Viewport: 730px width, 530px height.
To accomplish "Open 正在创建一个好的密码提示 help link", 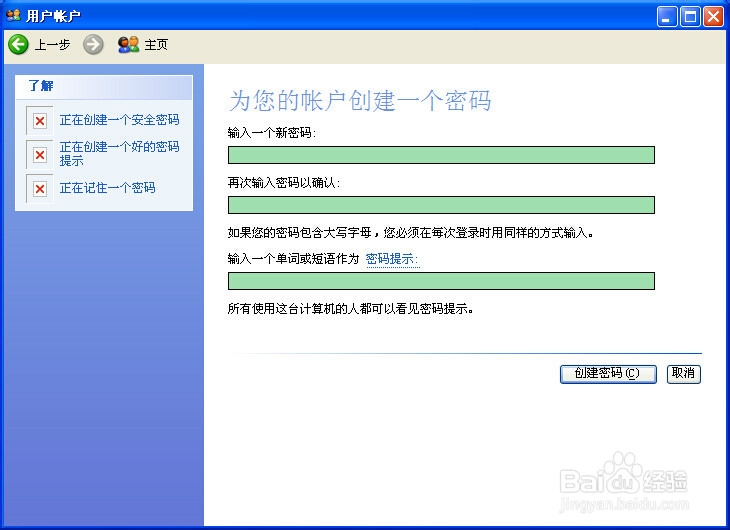I will [x=120, y=154].
